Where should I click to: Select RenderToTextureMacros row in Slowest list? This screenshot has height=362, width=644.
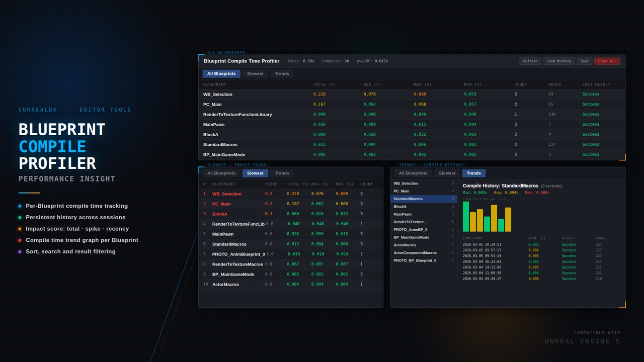(x=291, y=264)
